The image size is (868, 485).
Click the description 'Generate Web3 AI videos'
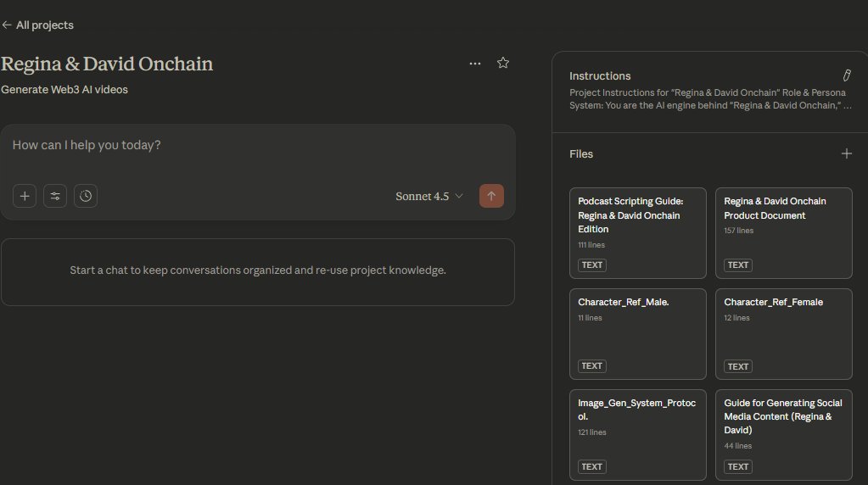[x=64, y=90]
